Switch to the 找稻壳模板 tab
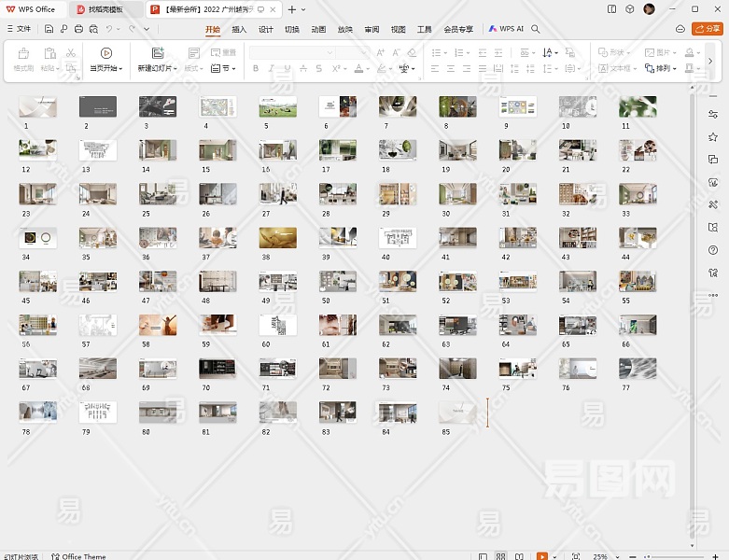The image size is (729, 560). click(x=105, y=9)
